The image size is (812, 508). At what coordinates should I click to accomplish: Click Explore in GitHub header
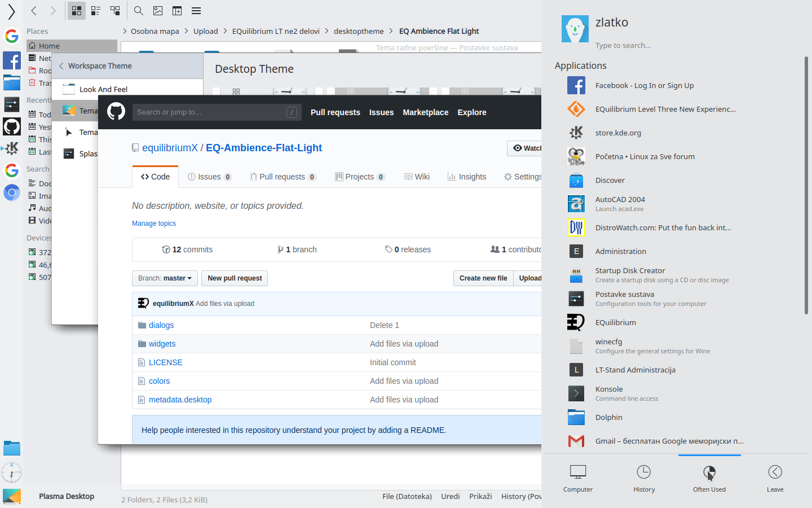472,112
